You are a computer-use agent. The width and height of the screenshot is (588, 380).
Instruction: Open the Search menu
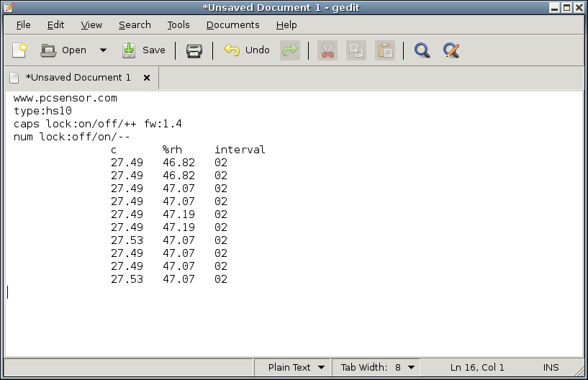(x=135, y=24)
